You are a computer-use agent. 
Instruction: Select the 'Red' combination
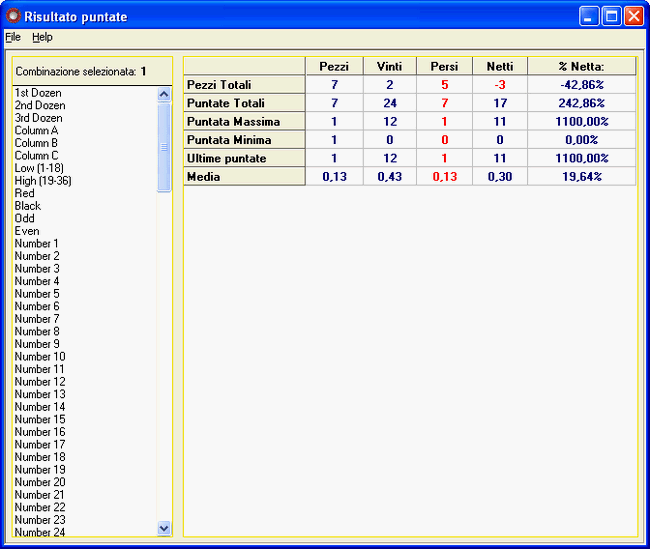coord(24,193)
